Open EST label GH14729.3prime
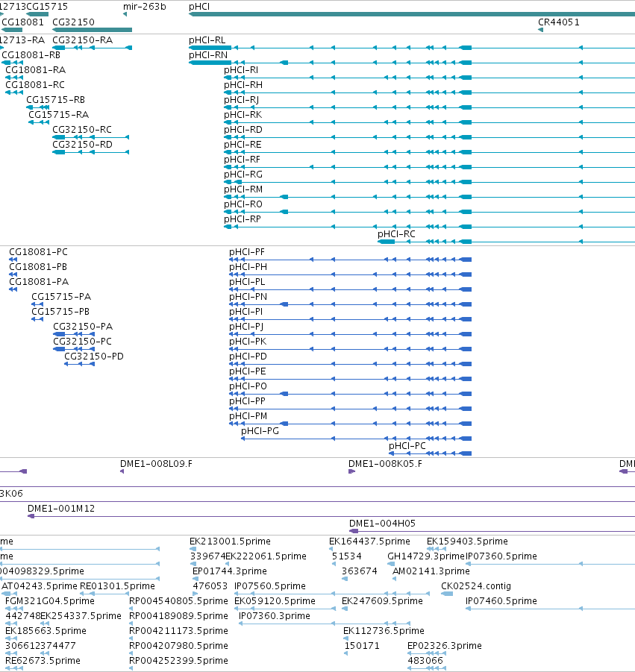Screen dimensions: 635x672 pyautogui.click(x=426, y=556)
